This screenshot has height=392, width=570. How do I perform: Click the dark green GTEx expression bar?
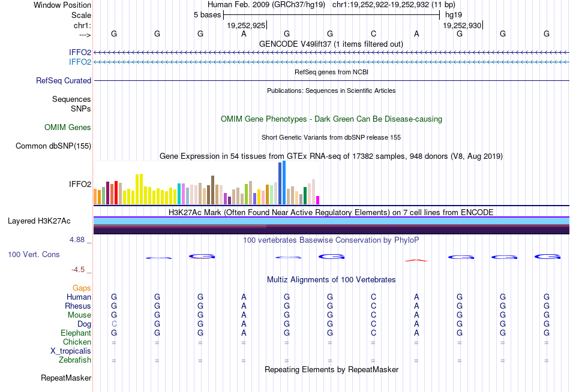pos(305,196)
